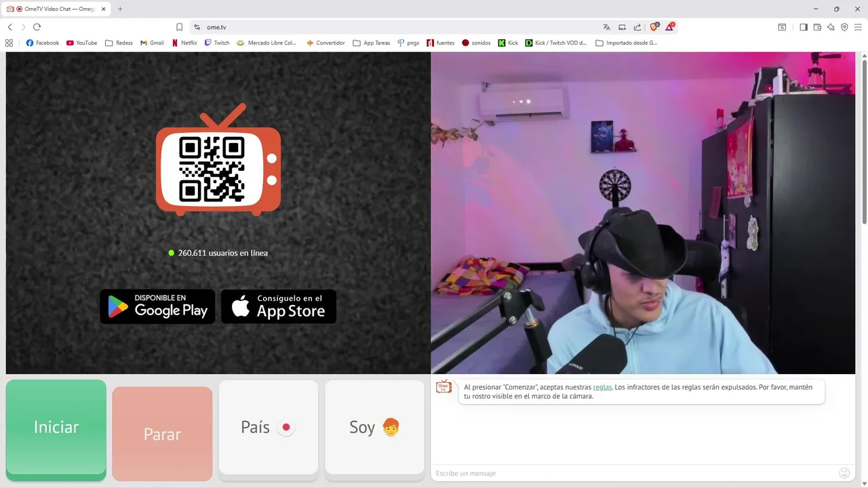868x488 pixels.
Task: Open the translate page icon
Action: point(606,27)
